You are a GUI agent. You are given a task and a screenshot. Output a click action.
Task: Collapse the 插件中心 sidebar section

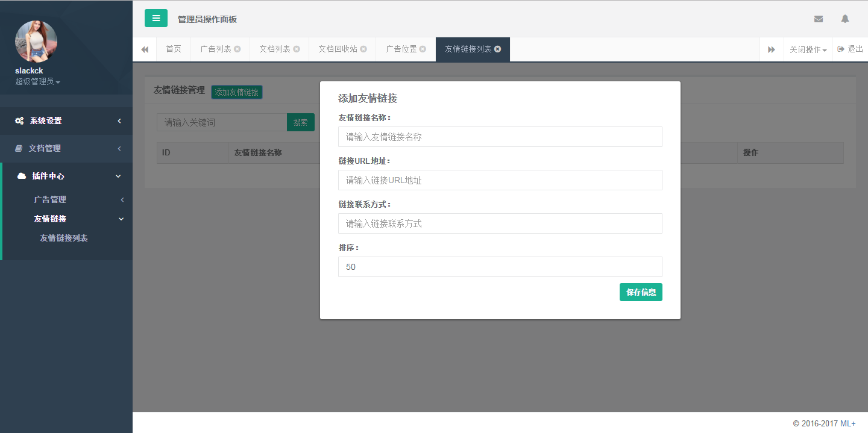[66, 176]
